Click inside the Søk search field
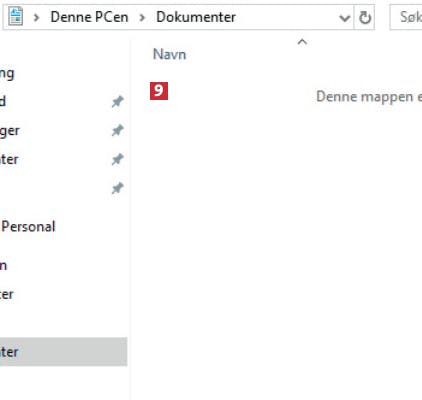422x400 pixels. pyautogui.click(x=406, y=17)
